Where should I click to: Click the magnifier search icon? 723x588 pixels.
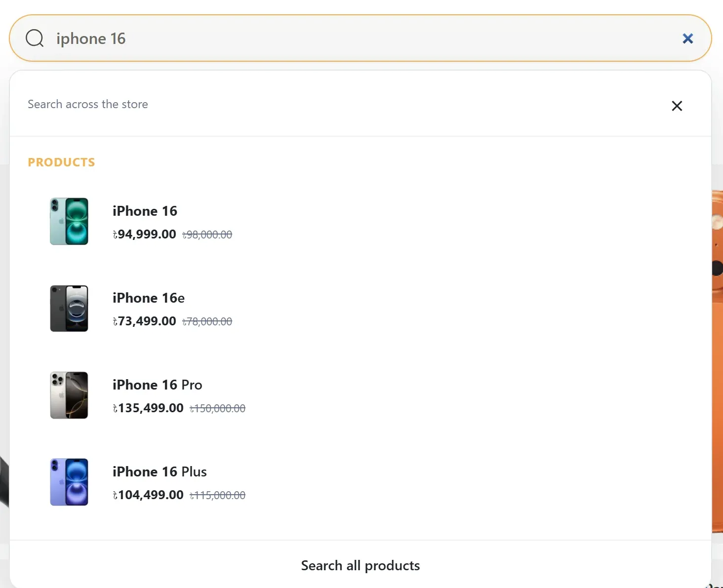[35, 38]
